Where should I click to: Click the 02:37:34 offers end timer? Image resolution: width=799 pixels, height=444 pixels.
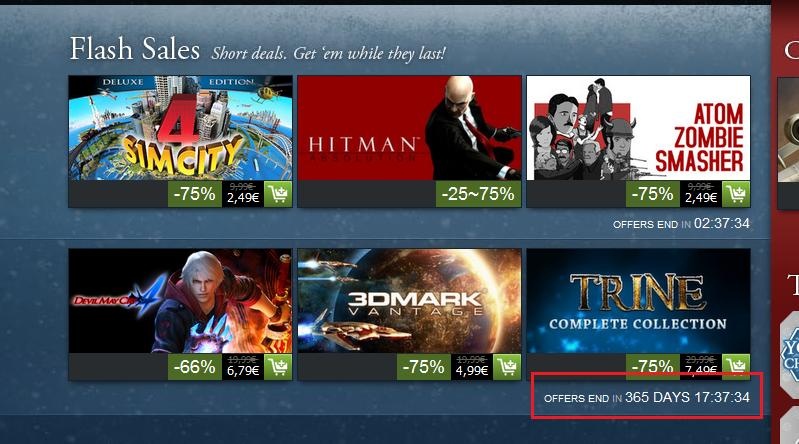click(x=722, y=223)
